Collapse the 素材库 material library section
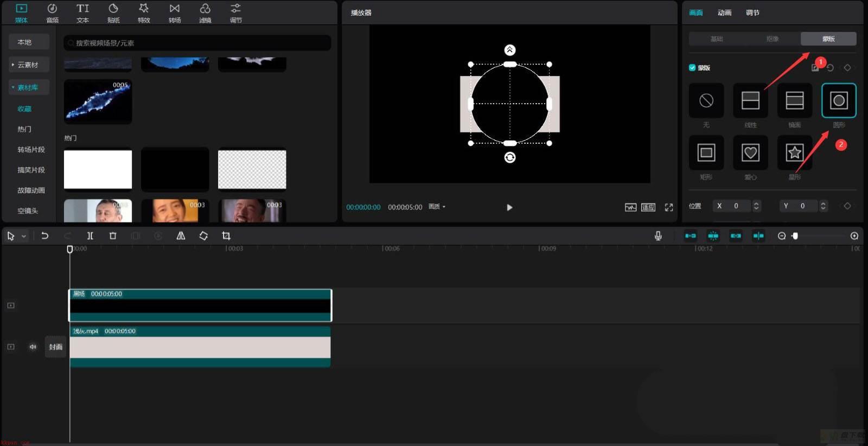Screen dimensions: 868x446 (x=29, y=87)
